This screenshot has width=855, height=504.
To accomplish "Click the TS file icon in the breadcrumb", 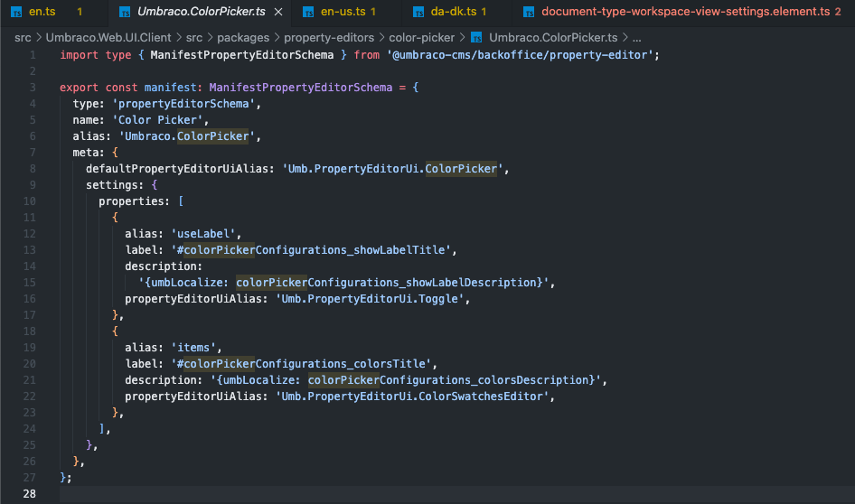I will point(474,38).
